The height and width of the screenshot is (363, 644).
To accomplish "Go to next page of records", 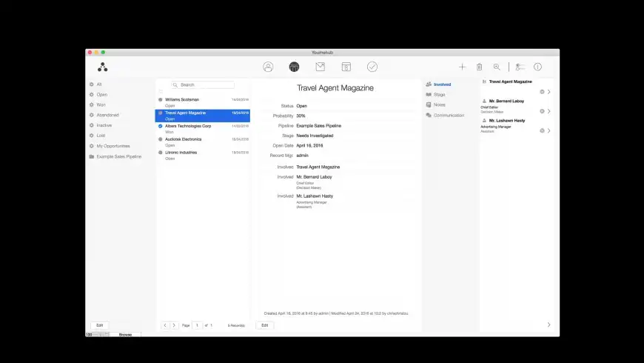I will pyautogui.click(x=174, y=325).
